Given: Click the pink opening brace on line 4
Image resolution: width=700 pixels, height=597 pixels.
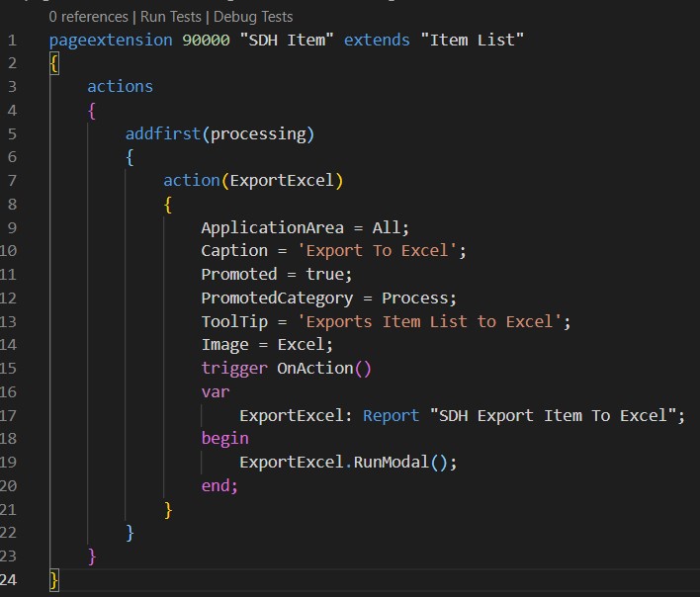Looking at the screenshot, I should tap(92, 111).
